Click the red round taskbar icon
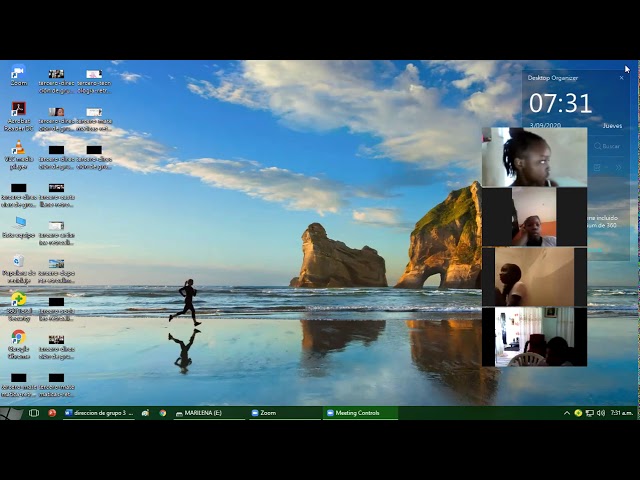640x480 pixels. pos(52,413)
